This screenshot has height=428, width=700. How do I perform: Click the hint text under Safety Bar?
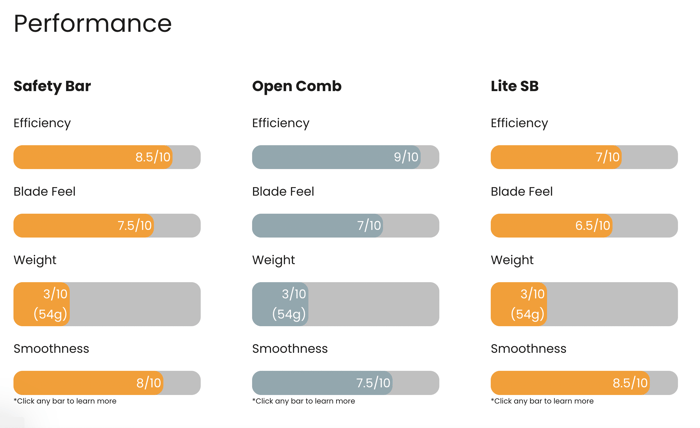point(65,401)
